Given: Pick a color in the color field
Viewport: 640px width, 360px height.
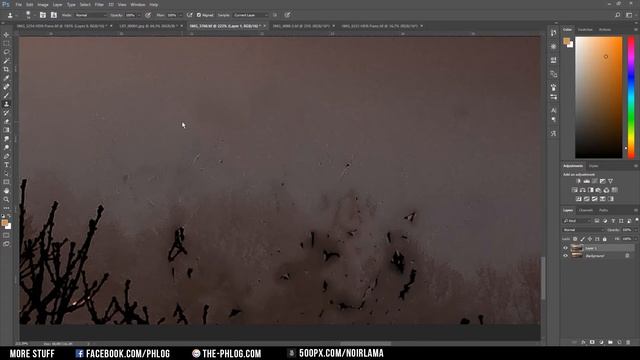Looking at the screenshot, I should [599, 97].
